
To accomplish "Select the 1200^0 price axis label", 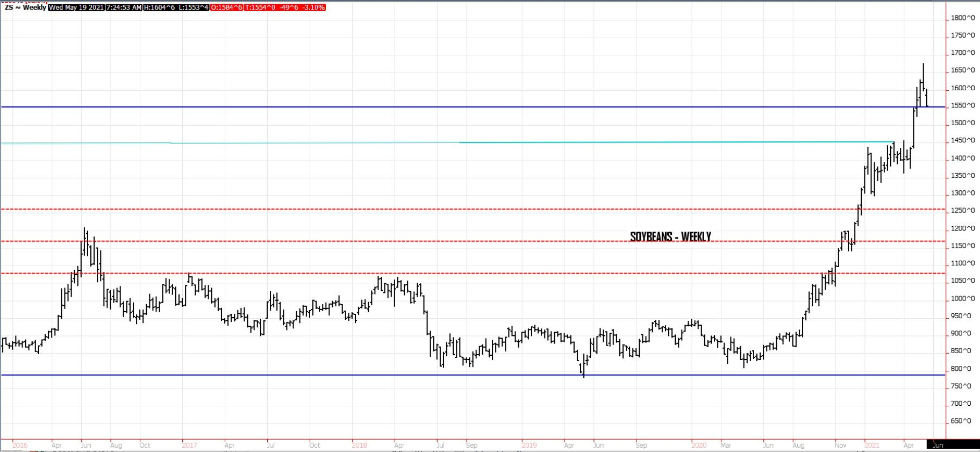I will click(963, 228).
